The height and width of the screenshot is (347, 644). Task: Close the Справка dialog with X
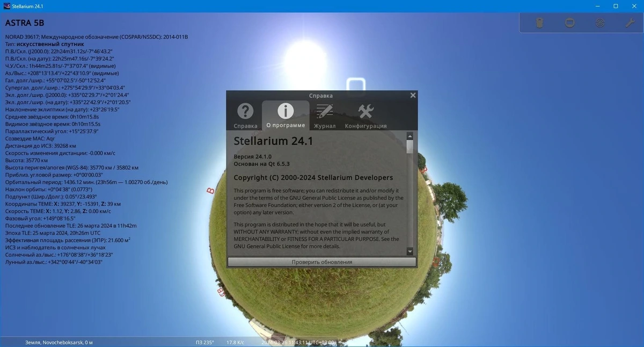[413, 95]
